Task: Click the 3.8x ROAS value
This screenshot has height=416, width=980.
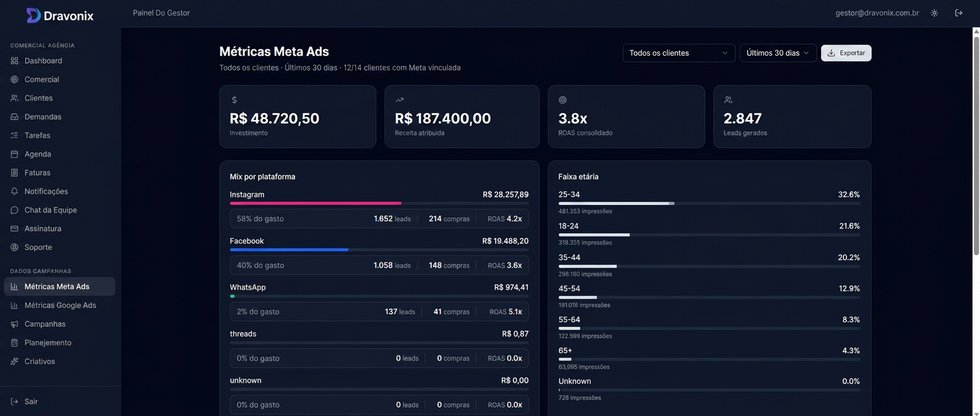Action: coord(573,118)
